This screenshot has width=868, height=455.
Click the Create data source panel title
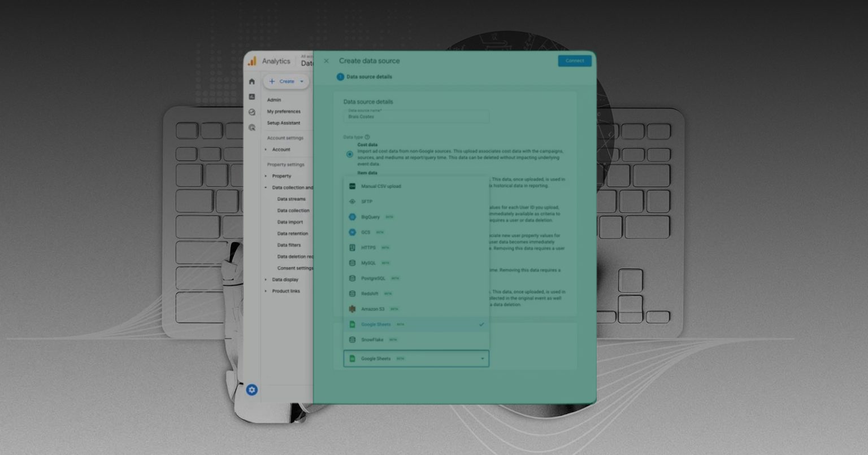[x=369, y=61]
